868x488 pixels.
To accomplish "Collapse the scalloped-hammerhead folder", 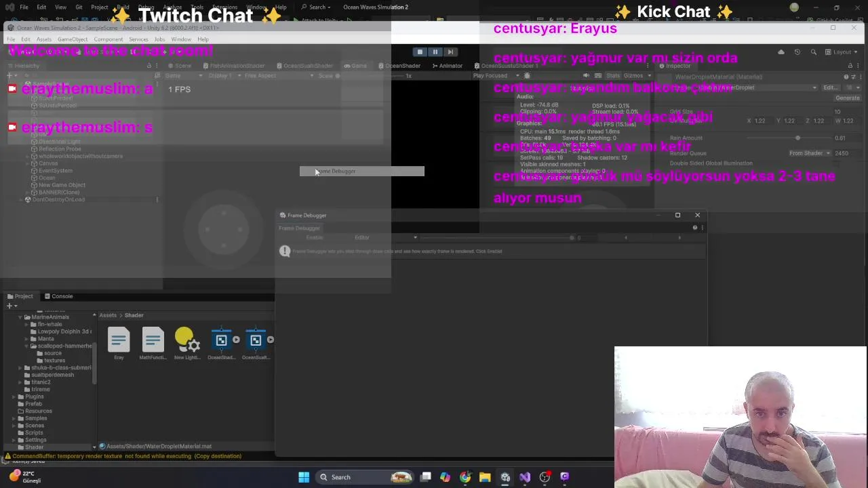I will click(x=27, y=346).
